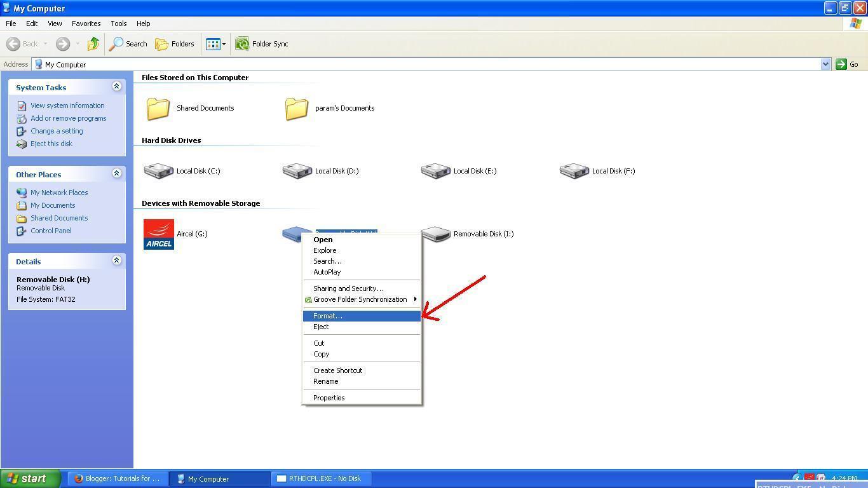Viewport: 868px width, 488px height.
Task: Select the Shared Documents folder icon
Action: [x=158, y=109]
